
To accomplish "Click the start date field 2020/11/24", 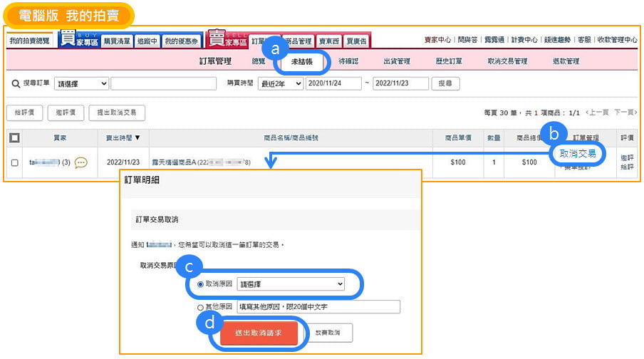I will click(333, 84).
